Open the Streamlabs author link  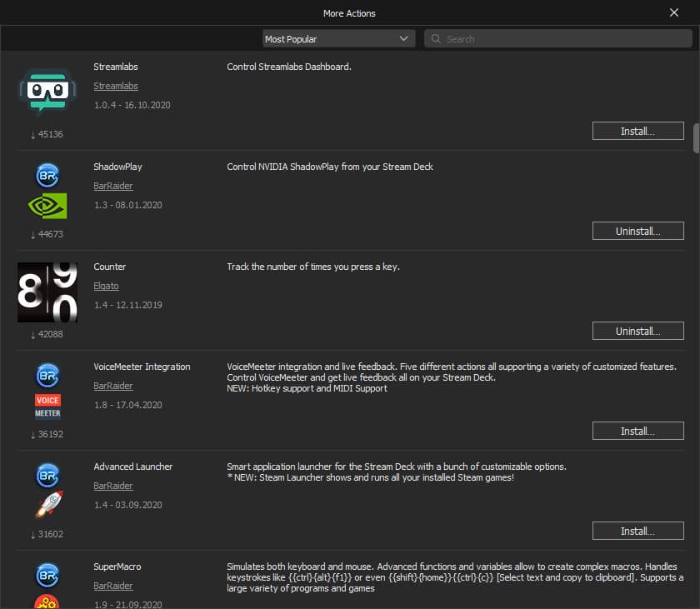point(116,86)
